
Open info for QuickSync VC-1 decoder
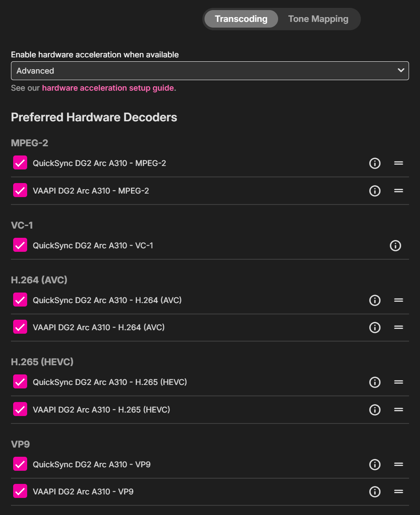tap(395, 246)
